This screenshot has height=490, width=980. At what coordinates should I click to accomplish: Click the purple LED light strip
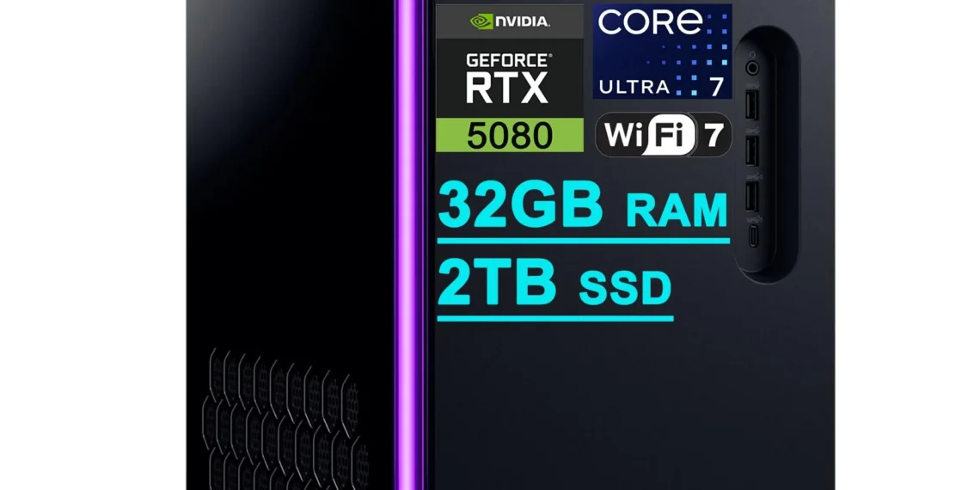click(x=408, y=245)
